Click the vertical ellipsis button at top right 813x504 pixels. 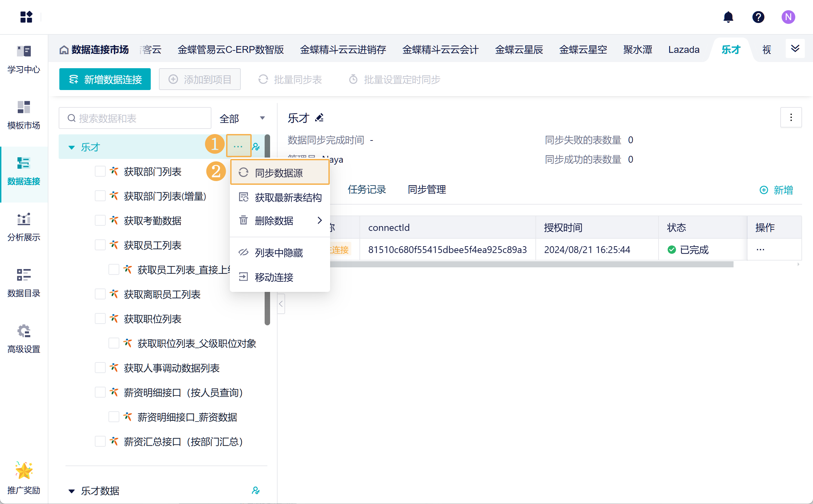click(791, 118)
